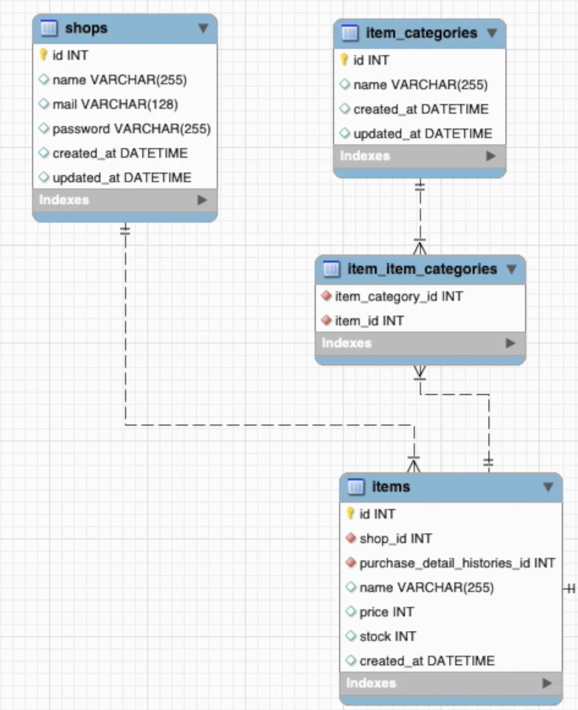Viewport: 578px width, 710px height.
Task: Click the stock column diamond icon
Action: [x=351, y=636]
